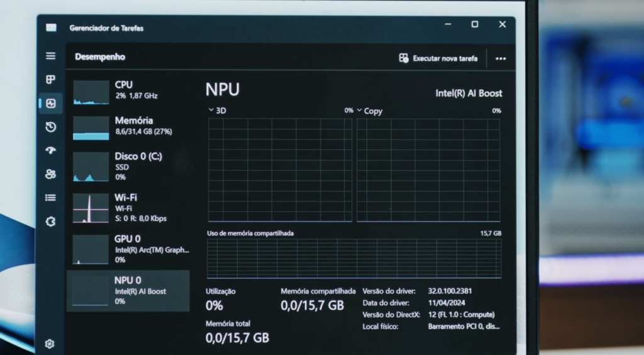The height and width of the screenshot is (355, 644).
Task: Click the Wi-Fi mini graph thumbnail
Action: click(x=91, y=208)
